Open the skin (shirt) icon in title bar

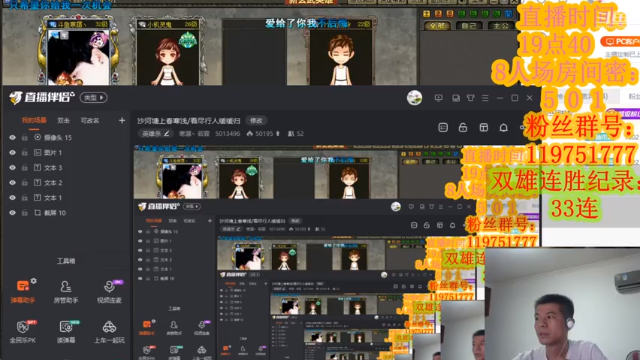471,98
